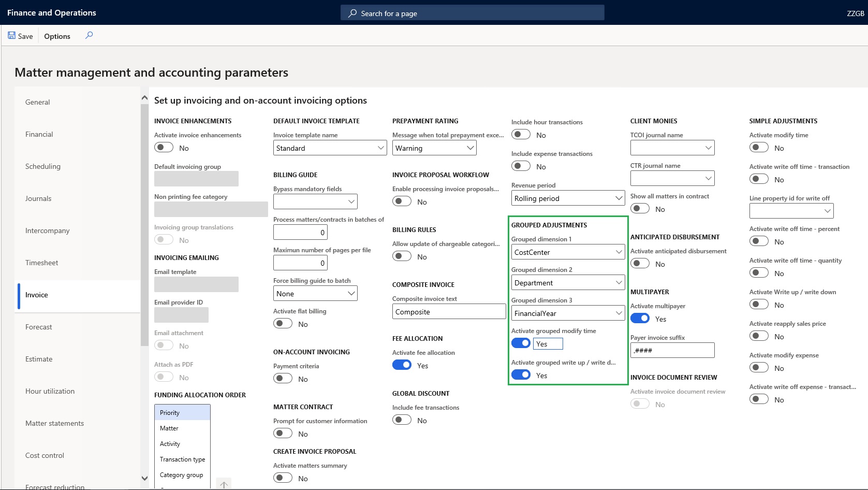Select Category group in allocation list
The width and height of the screenshot is (868, 490).
point(182,474)
